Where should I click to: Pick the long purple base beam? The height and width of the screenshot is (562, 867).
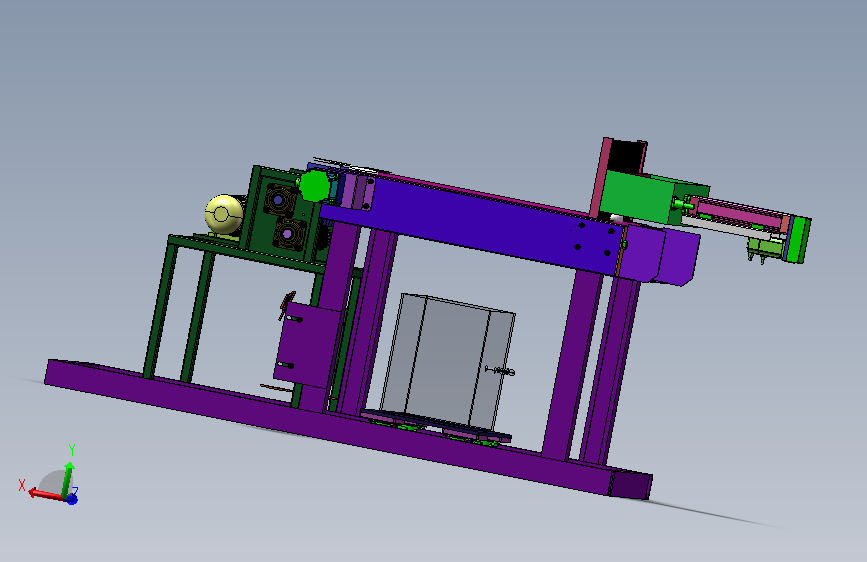click(x=347, y=430)
